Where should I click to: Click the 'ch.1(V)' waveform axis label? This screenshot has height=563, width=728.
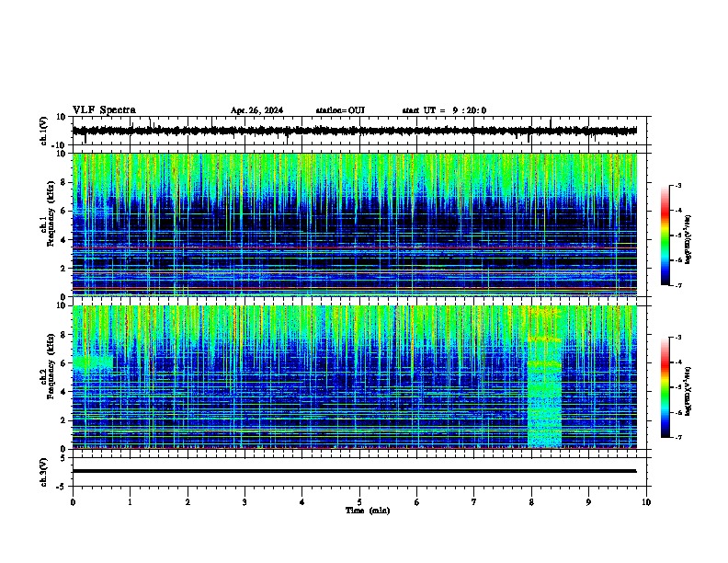(44, 131)
